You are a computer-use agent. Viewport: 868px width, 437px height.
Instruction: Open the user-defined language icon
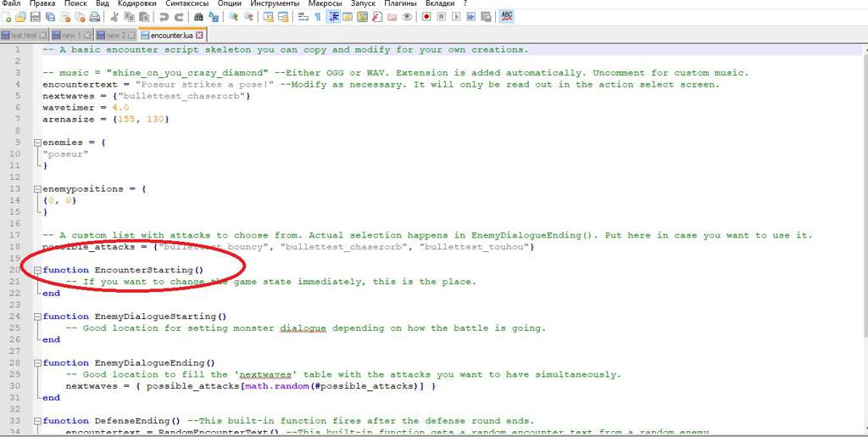pos(348,17)
